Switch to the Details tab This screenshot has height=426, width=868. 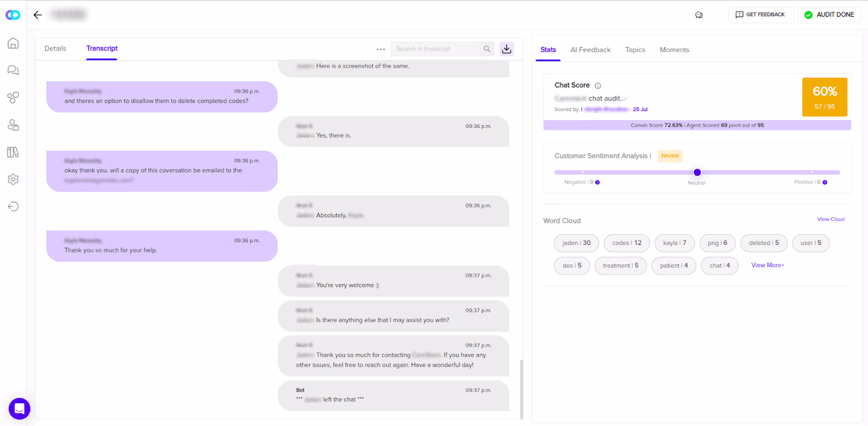55,49
